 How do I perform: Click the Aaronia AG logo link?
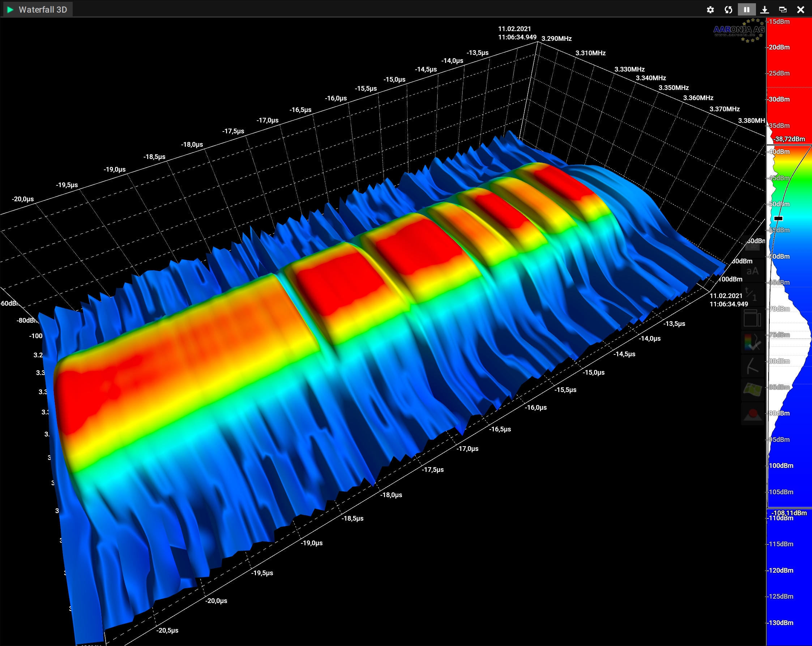[x=739, y=31]
